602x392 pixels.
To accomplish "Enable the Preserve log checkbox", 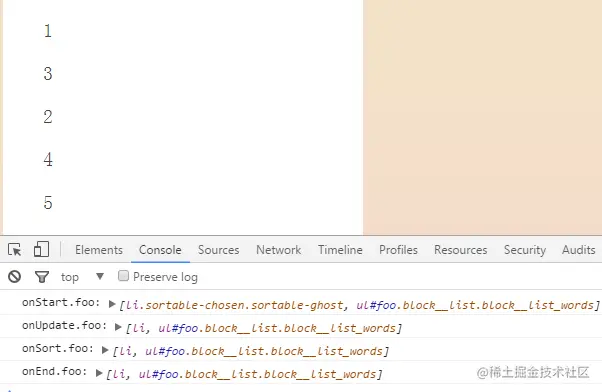I will pyautogui.click(x=123, y=276).
